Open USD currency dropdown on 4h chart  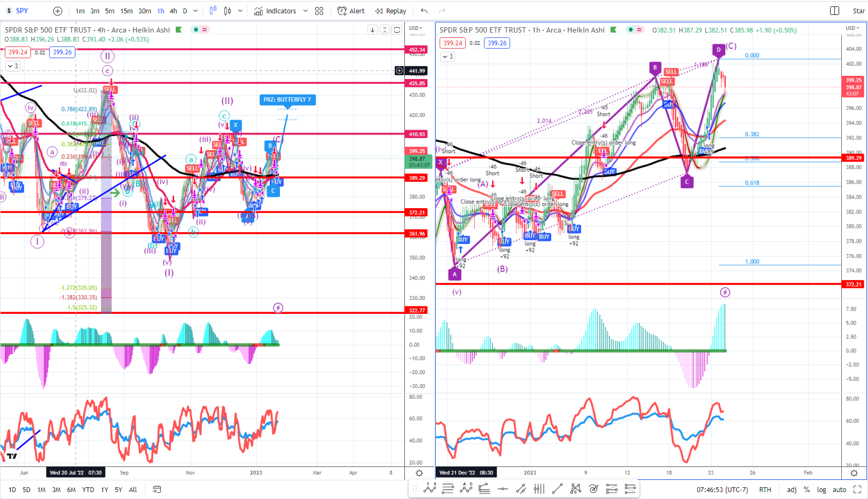(x=416, y=28)
